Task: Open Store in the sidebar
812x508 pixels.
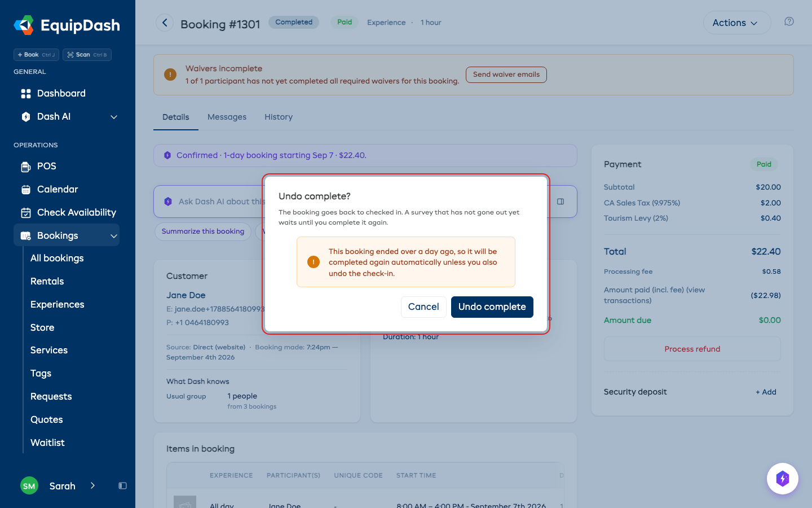Action: (x=42, y=327)
